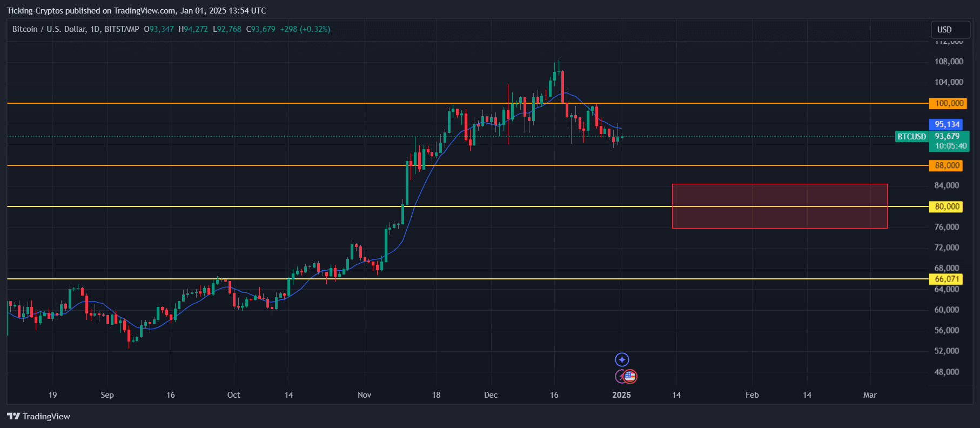980x428 pixels.
Task: Click the 72,000 price axis label
Action: pyautogui.click(x=947, y=248)
